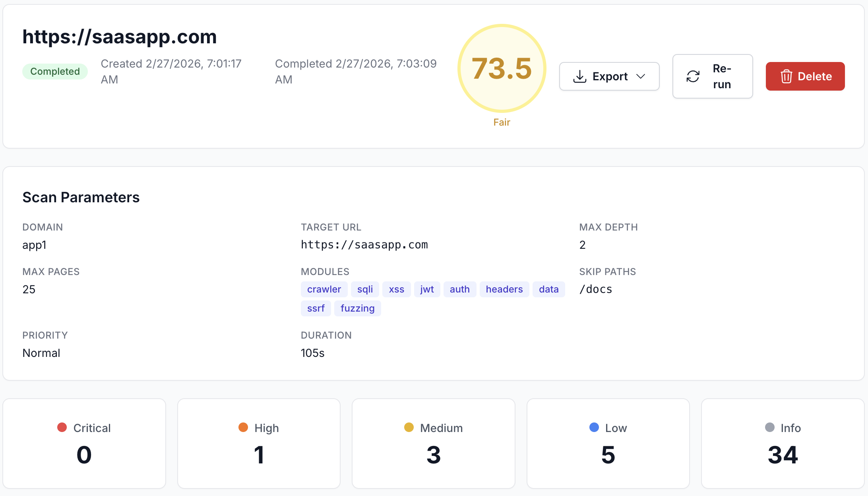Click the 73.5 Fair score circle
The image size is (868, 496).
pos(502,68)
